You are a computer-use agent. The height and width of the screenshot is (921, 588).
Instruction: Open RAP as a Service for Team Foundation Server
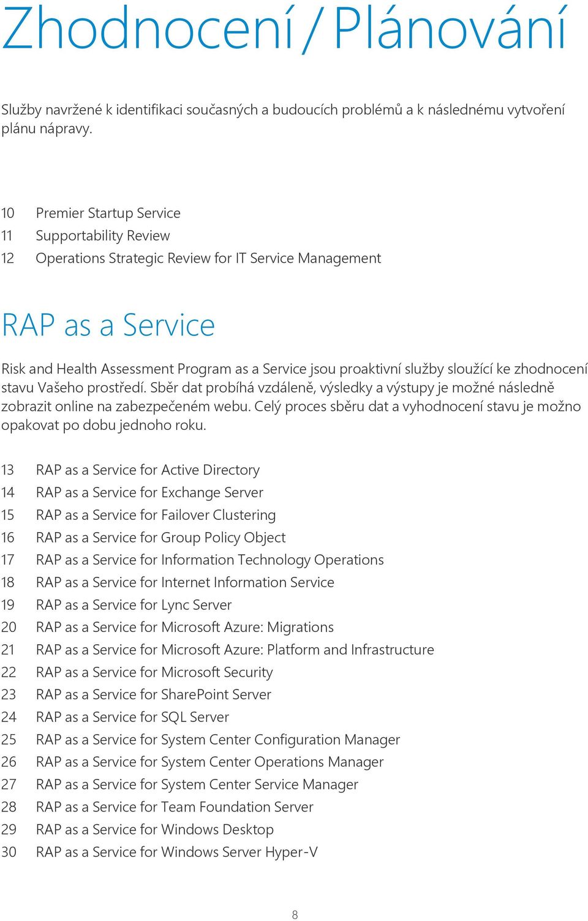[175, 807]
